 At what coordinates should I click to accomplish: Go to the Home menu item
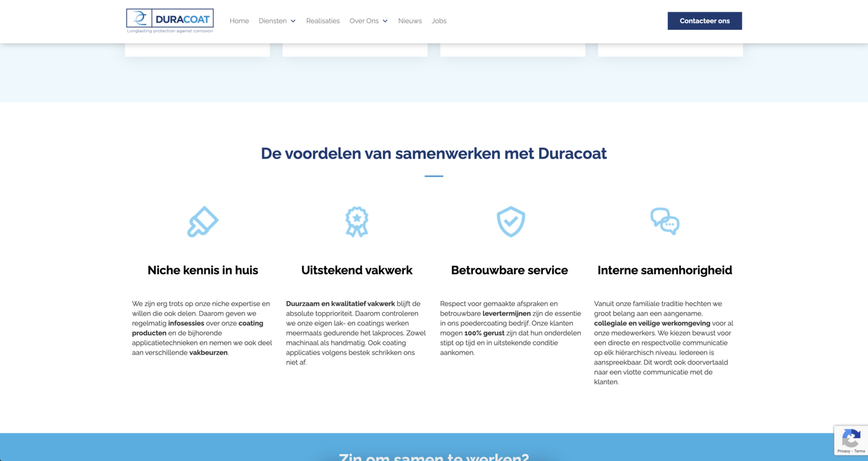pos(239,21)
